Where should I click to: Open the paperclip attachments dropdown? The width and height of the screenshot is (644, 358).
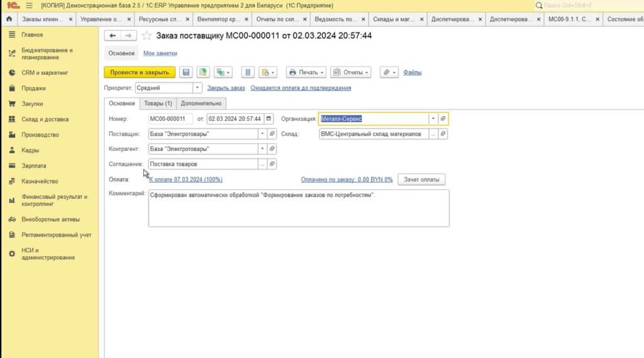(389, 72)
